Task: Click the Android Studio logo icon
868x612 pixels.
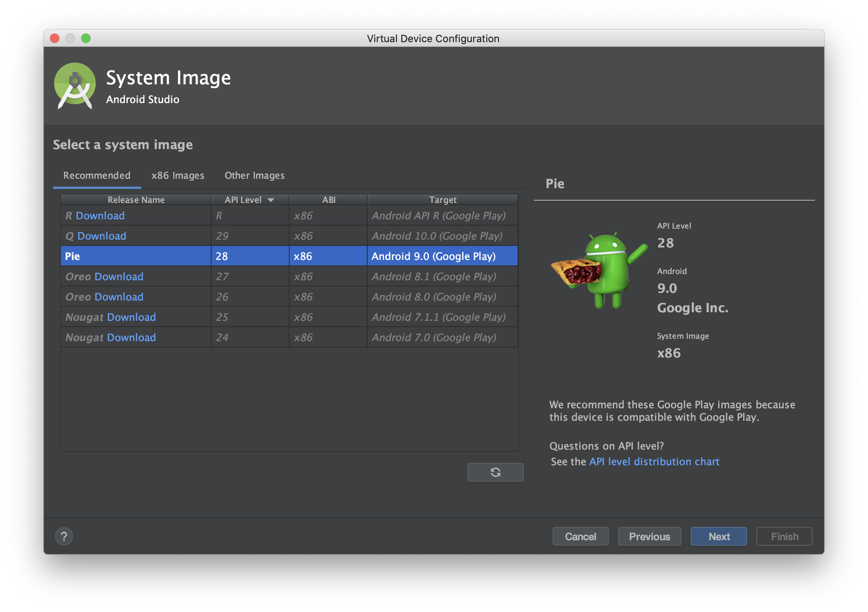Action: [x=75, y=86]
